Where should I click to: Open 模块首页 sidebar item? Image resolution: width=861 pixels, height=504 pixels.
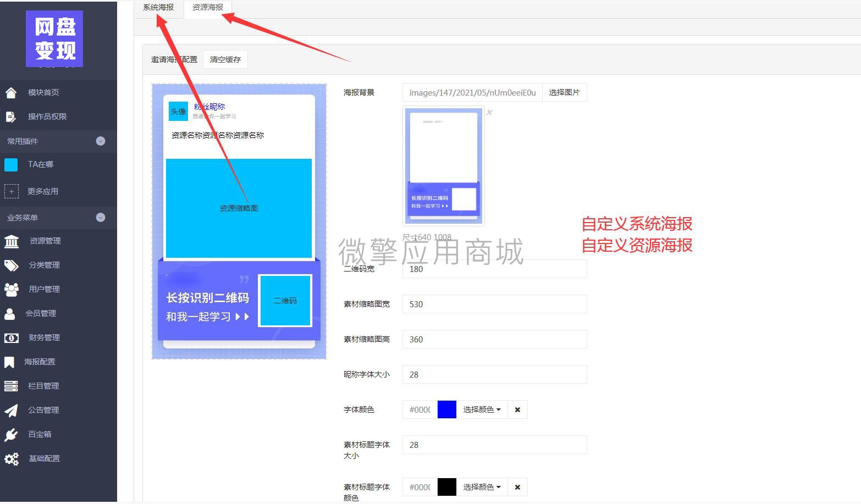click(x=43, y=92)
